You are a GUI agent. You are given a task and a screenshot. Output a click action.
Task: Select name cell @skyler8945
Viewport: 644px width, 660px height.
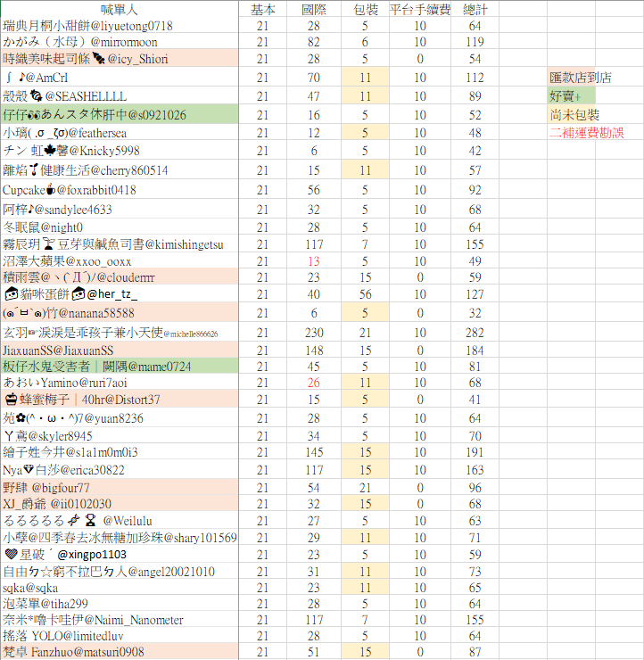120,435
